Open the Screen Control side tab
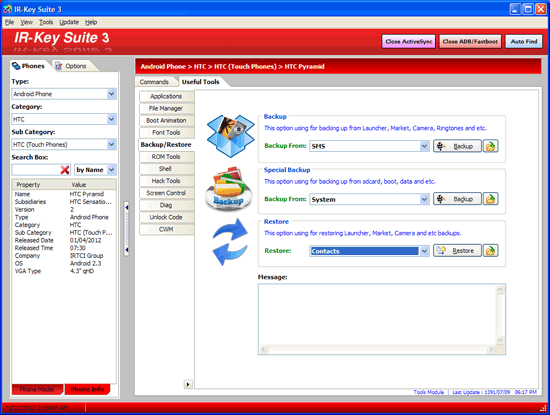Image resolution: width=550 pixels, height=415 pixels. click(166, 193)
